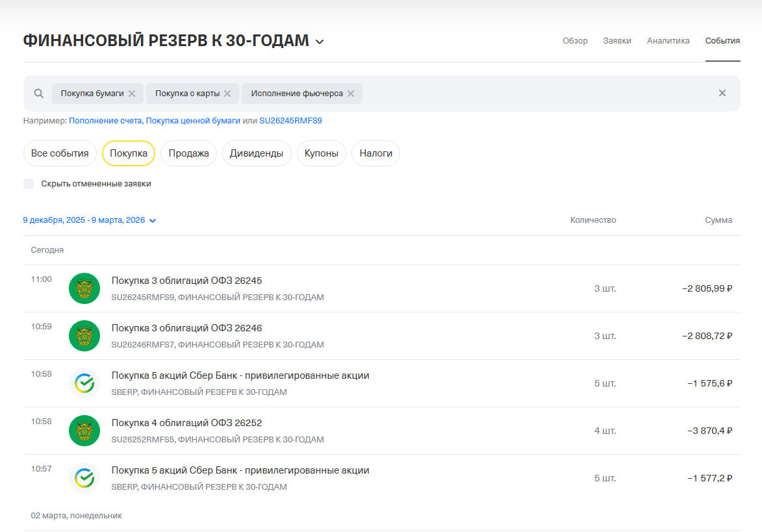Click the Sber Bank logo on the 10:58 purchase
762x532 pixels.
(84, 383)
